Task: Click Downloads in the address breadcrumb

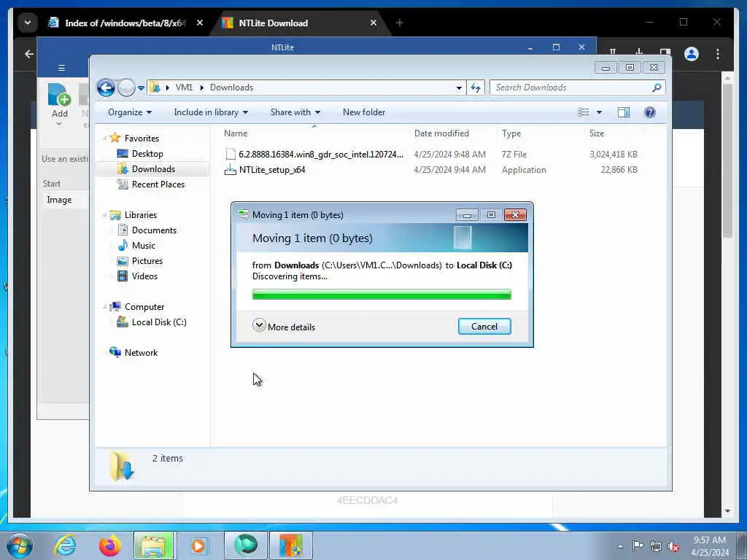Action: coord(231,87)
